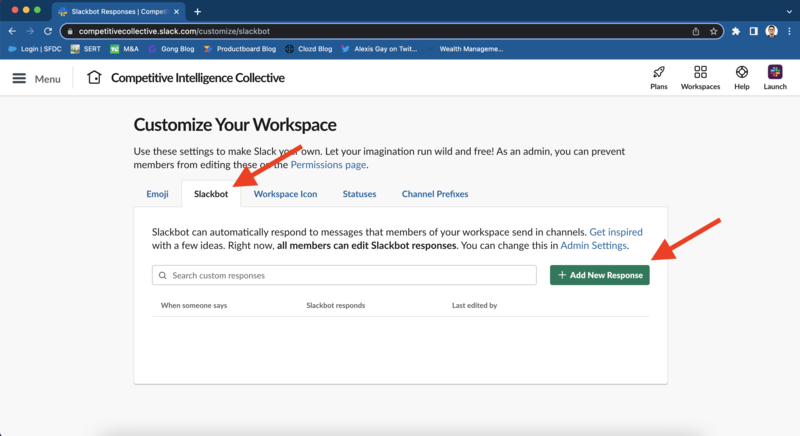Open the browser extensions puzzle icon

pos(736,31)
